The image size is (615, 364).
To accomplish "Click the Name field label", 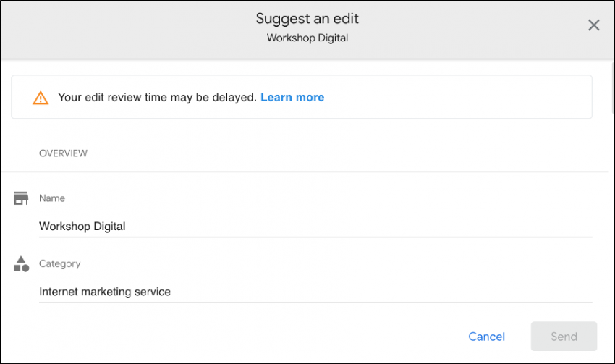I will point(52,198).
